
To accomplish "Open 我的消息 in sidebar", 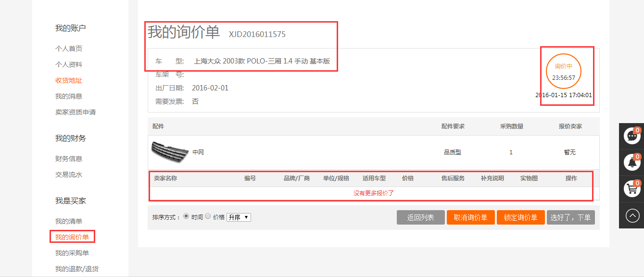I will click(69, 96).
